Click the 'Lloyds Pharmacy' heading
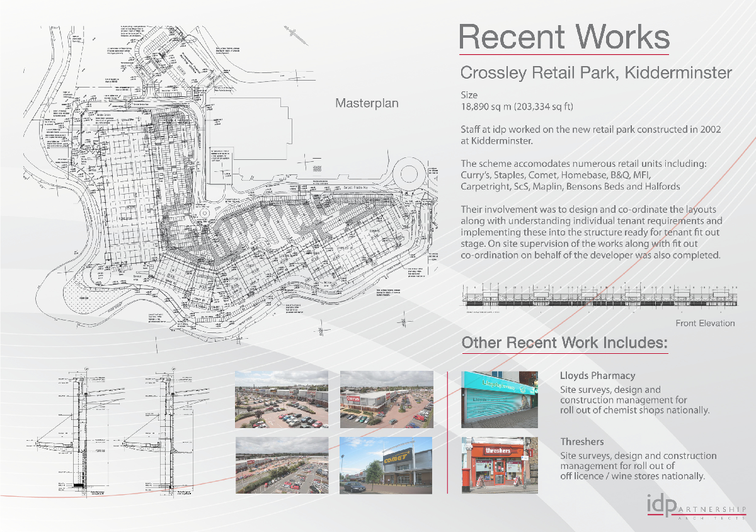The height and width of the screenshot is (532, 756). click(598, 376)
